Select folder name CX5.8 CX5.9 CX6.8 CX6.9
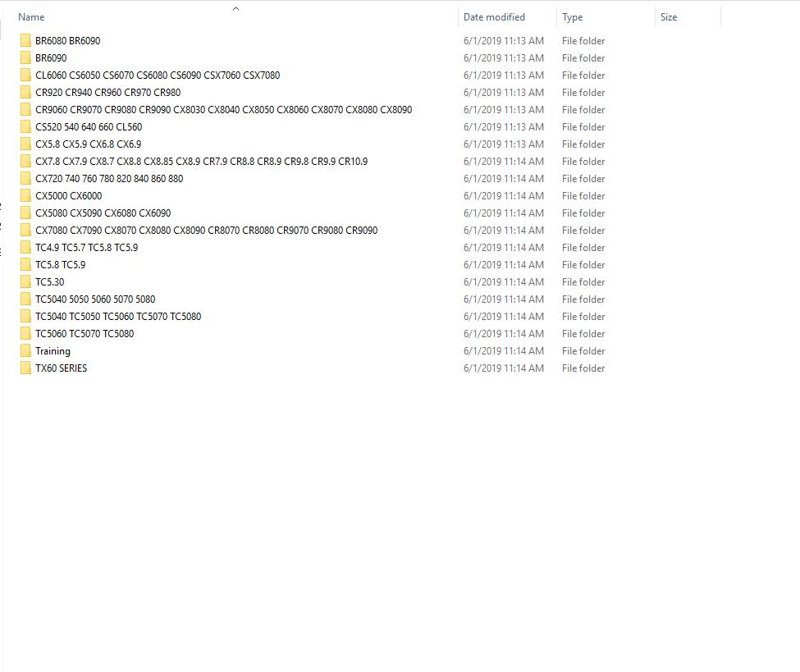 click(89, 144)
